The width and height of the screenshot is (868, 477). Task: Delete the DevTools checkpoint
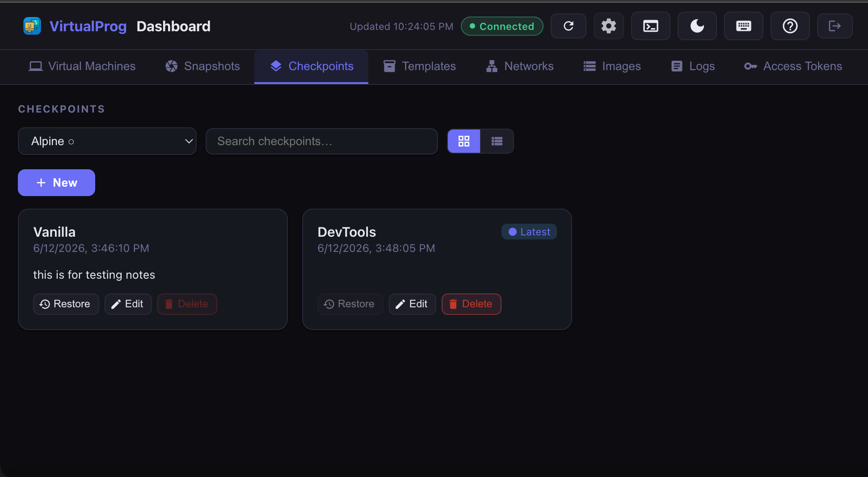471,304
